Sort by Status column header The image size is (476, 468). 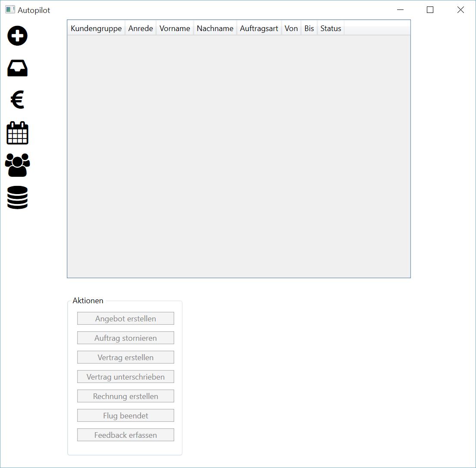(x=331, y=28)
